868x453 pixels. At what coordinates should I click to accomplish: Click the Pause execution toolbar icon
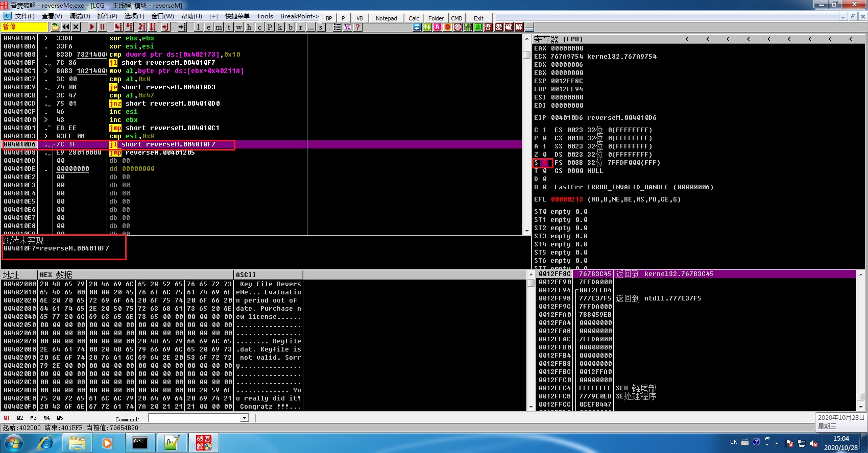103,27
